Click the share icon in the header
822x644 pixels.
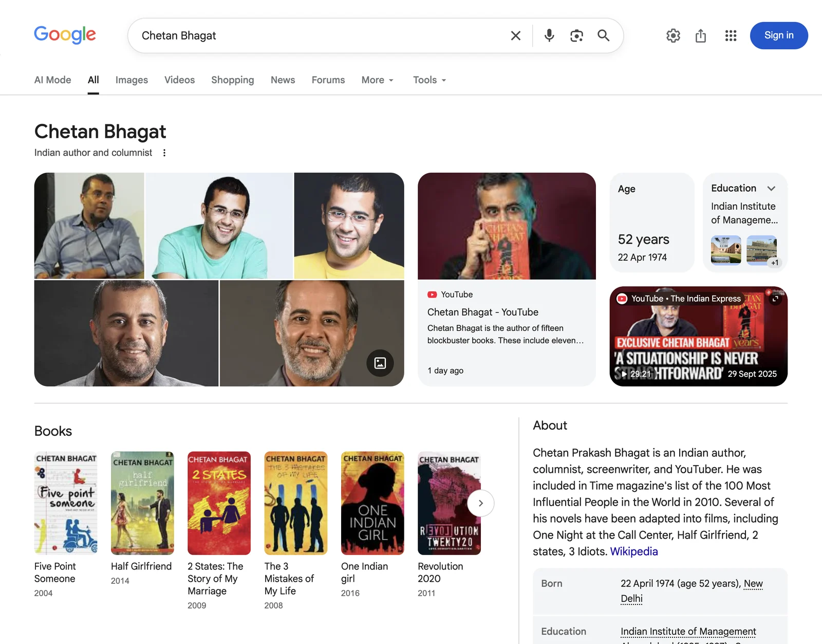pyautogui.click(x=701, y=35)
